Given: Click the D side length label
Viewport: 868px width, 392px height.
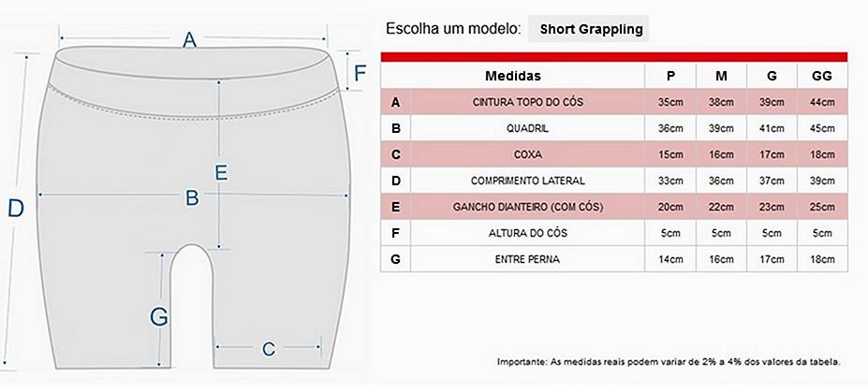Looking at the screenshot, I should pyautogui.click(x=16, y=209).
